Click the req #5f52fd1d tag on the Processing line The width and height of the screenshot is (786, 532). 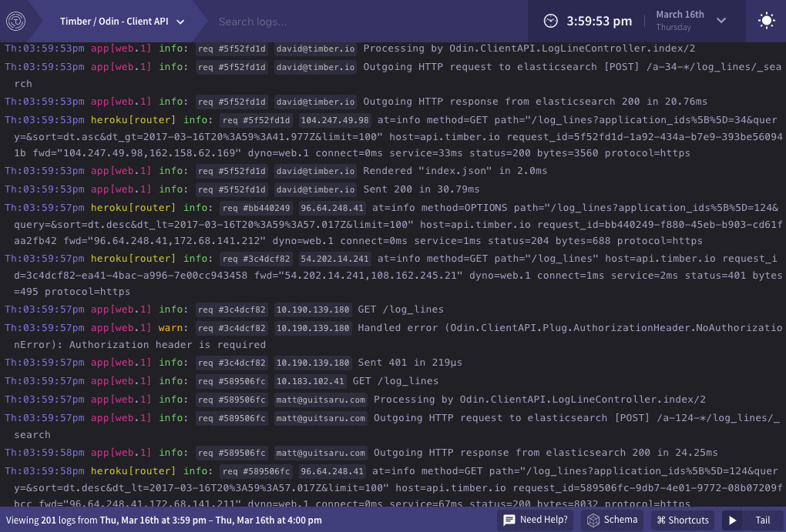coord(232,49)
